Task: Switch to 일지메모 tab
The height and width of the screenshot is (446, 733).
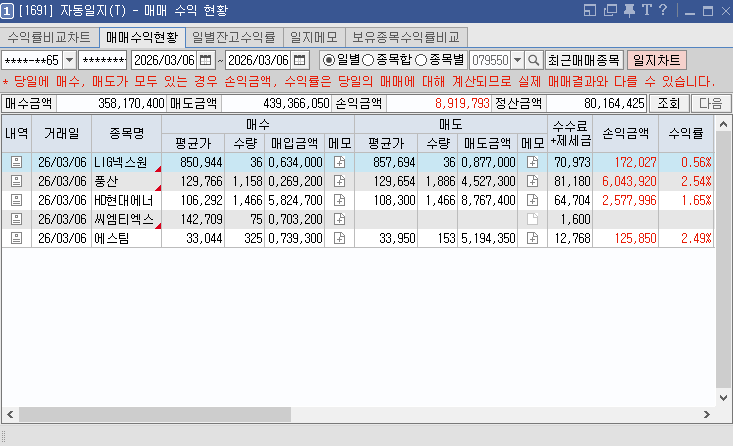Action: tap(314, 37)
